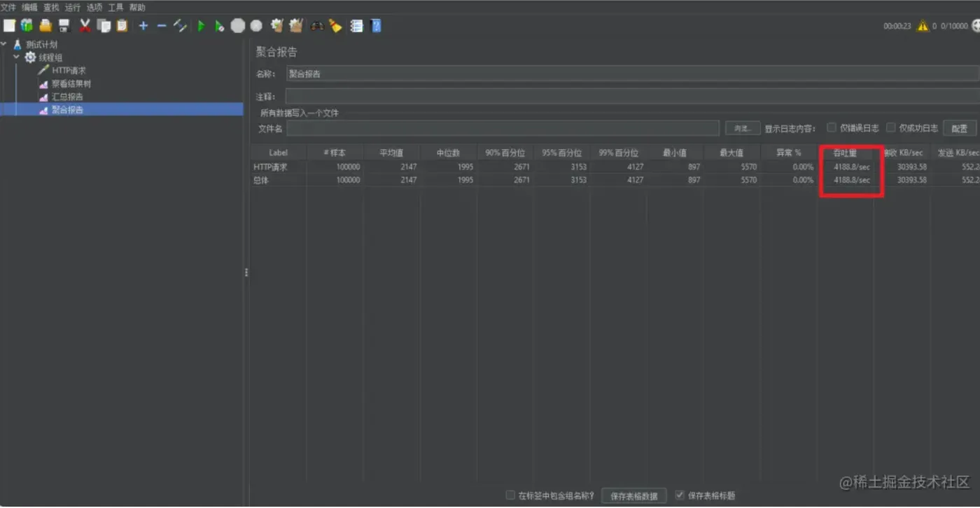
Task: Click the # 样本 column header
Action: tap(335, 153)
